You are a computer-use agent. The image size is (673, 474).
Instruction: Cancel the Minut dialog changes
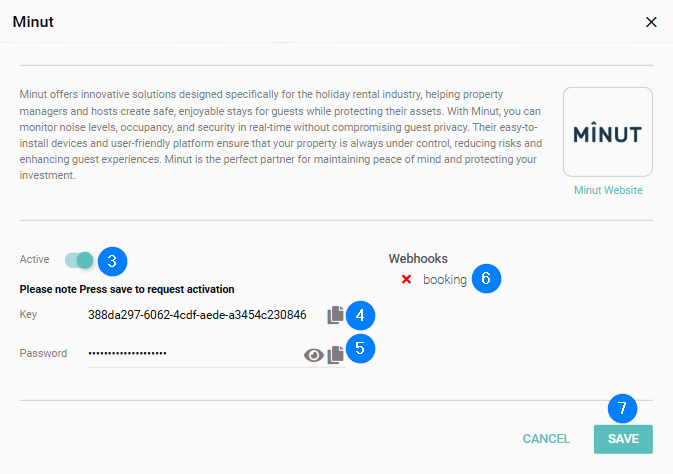pos(546,439)
